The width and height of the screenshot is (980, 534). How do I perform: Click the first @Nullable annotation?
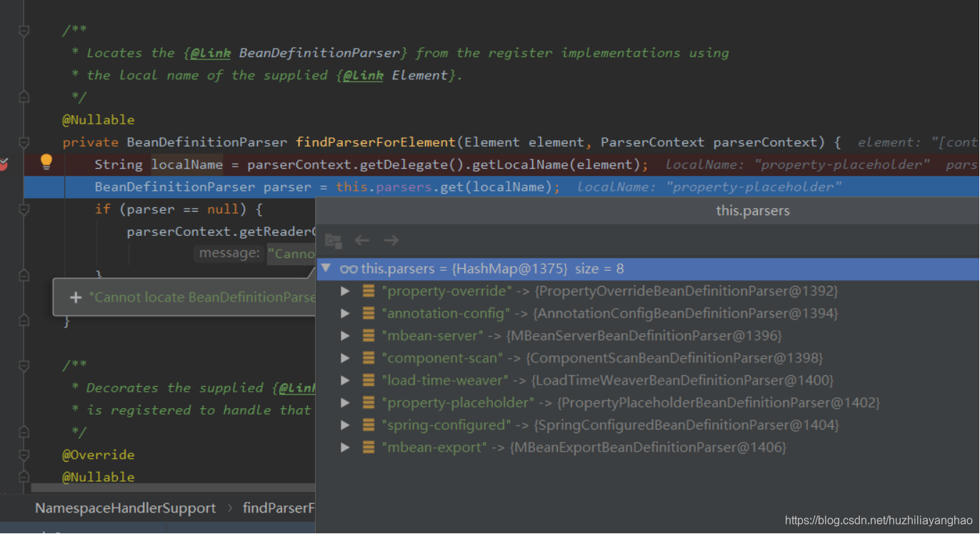99,119
